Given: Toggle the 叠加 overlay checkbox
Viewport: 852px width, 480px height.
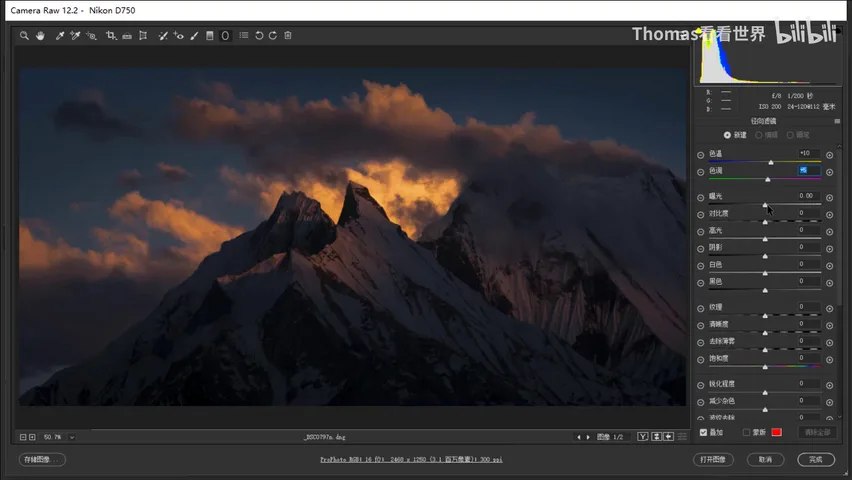Looking at the screenshot, I should tap(703, 432).
